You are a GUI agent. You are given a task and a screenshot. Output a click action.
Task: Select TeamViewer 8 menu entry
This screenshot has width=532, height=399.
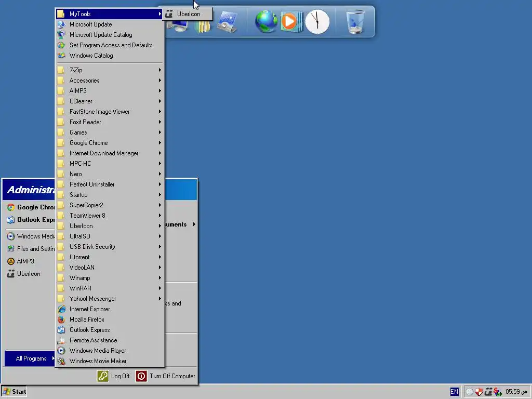110,216
